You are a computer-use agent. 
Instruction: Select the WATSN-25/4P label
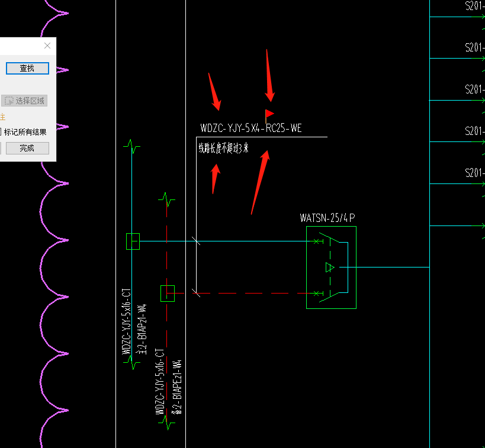pos(327,218)
